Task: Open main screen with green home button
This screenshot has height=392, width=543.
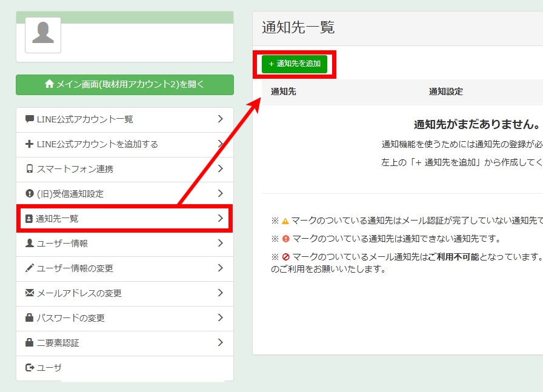Action: coord(124,85)
